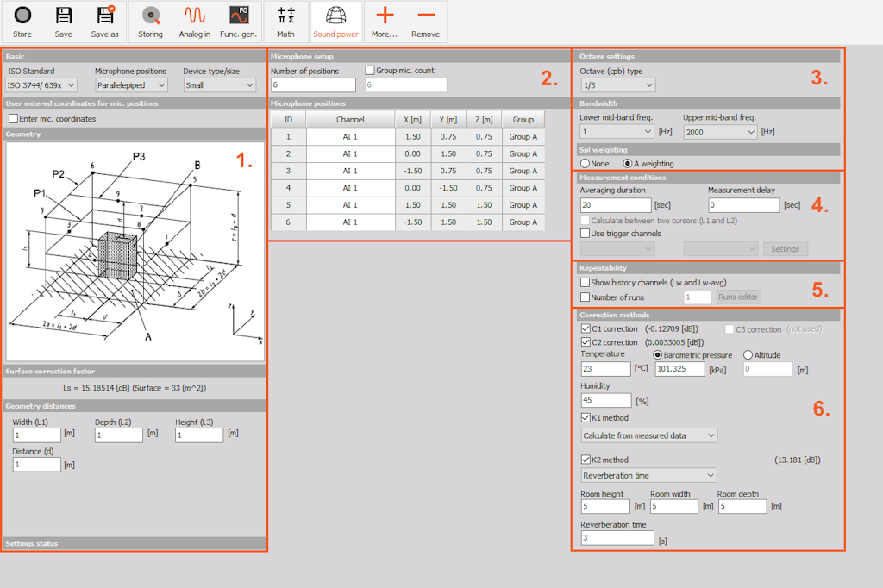
Task: Open the Device type/size dropdown
Action: 220,85
